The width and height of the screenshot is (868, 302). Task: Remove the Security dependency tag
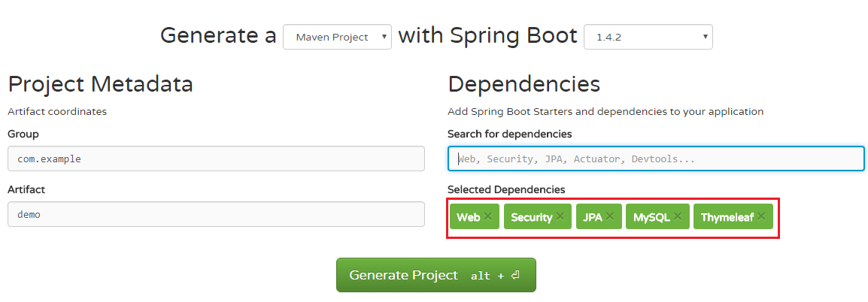coord(560,216)
